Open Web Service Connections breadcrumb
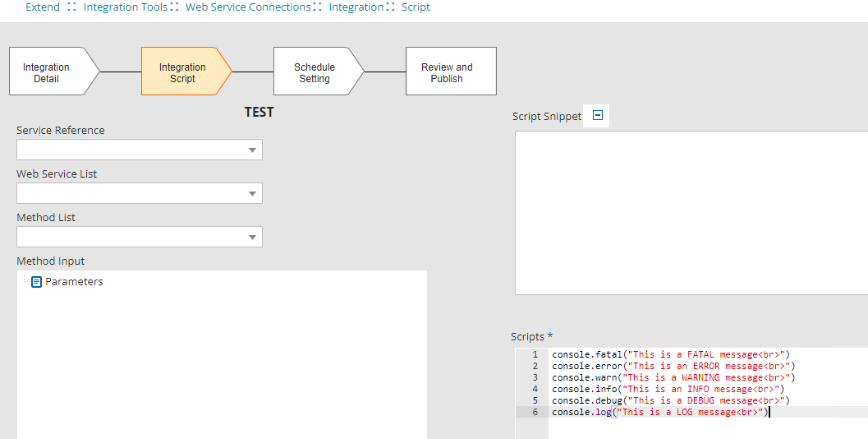 pos(248,7)
